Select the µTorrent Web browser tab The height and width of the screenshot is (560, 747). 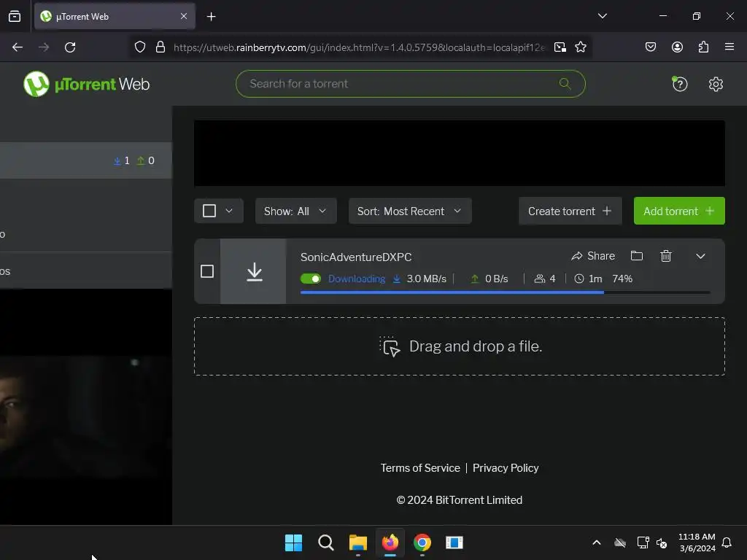click(115, 17)
